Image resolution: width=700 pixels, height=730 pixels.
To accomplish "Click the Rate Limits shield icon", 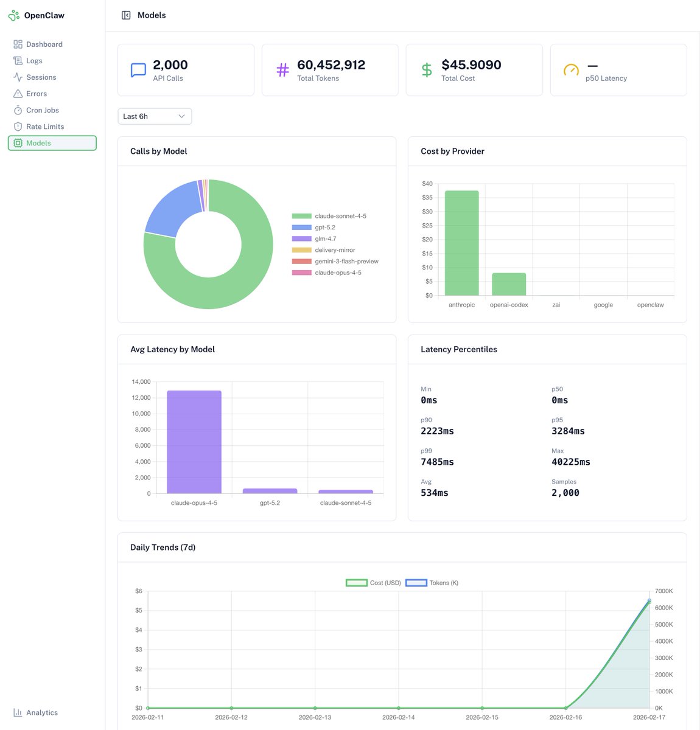I will point(18,126).
